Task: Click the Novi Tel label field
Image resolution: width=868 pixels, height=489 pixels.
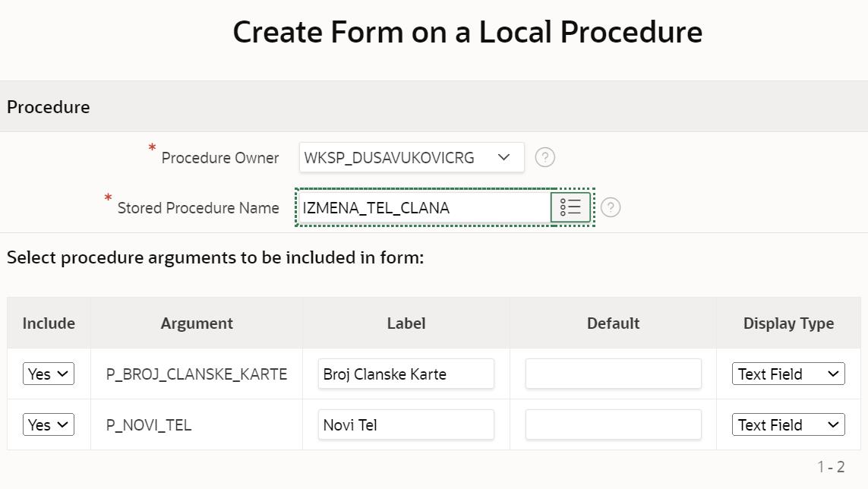Action: pyautogui.click(x=406, y=424)
